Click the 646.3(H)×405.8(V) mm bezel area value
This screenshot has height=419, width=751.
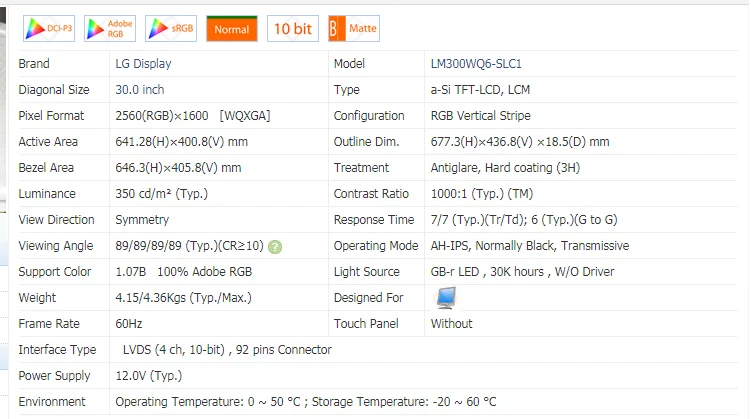pyautogui.click(x=178, y=168)
